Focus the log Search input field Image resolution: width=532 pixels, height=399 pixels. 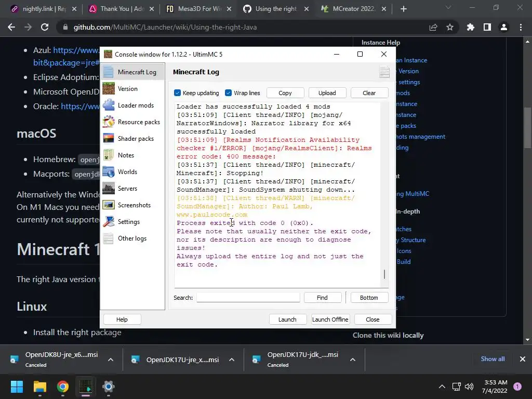[248, 298]
